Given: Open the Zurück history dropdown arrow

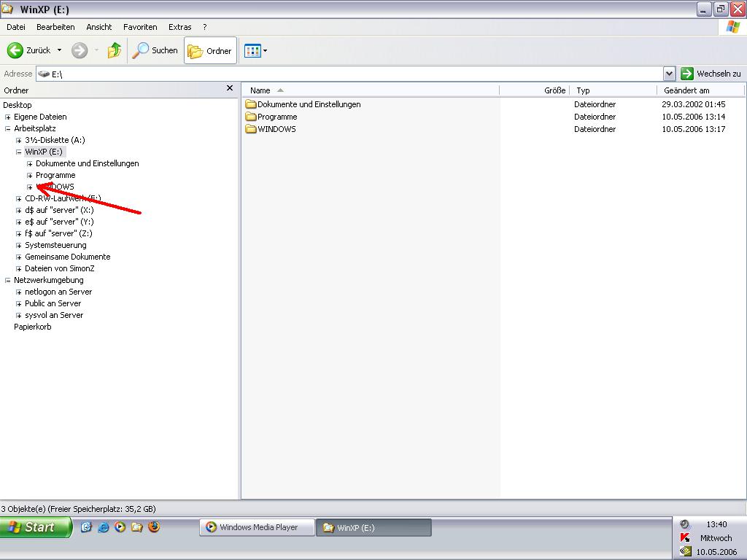Looking at the screenshot, I should (x=60, y=50).
